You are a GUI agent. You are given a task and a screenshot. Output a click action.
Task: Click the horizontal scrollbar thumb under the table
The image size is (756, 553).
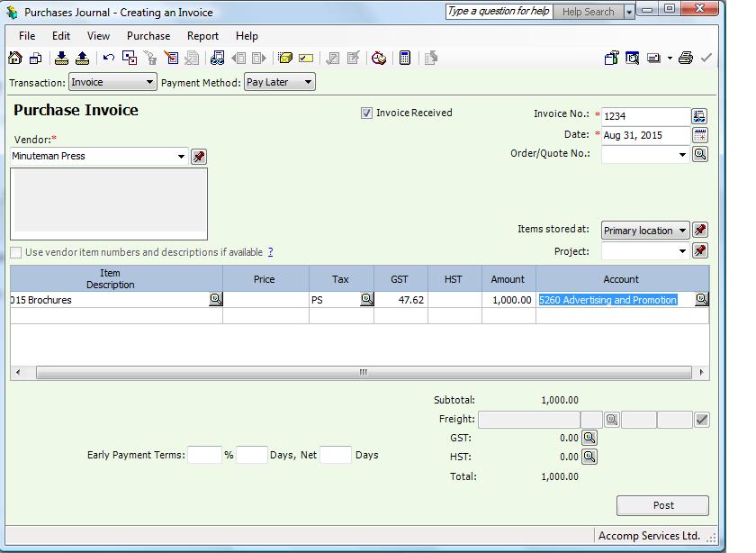click(x=364, y=372)
